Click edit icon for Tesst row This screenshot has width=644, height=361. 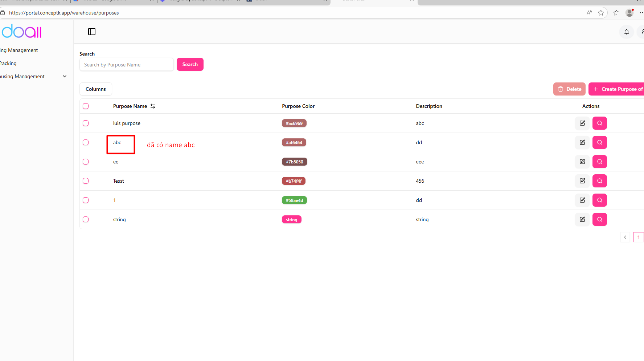click(582, 181)
